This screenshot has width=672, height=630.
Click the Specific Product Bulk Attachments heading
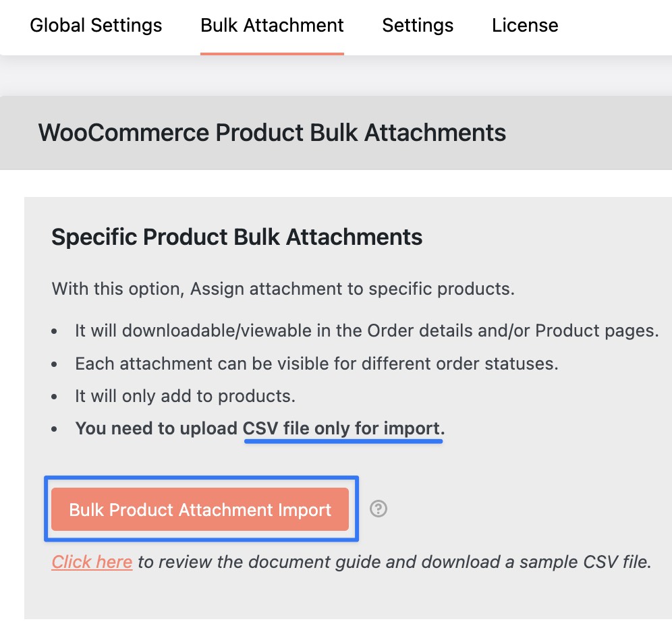tap(237, 237)
